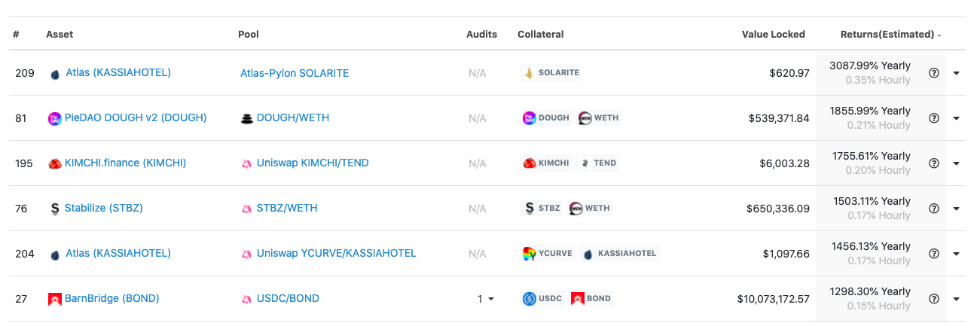Click the KIMCHI collateral token badge
Image resolution: width=980 pixels, height=323 pixels.
click(x=546, y=163)
